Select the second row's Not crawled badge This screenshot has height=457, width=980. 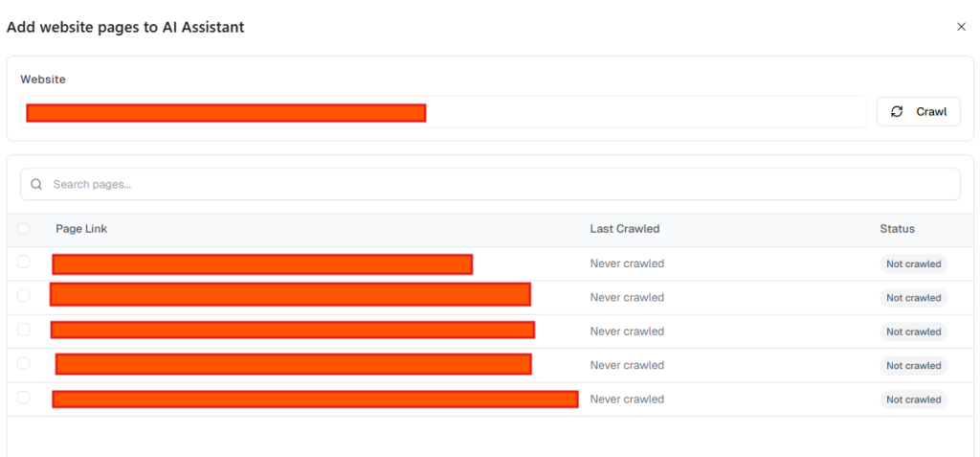913,298
